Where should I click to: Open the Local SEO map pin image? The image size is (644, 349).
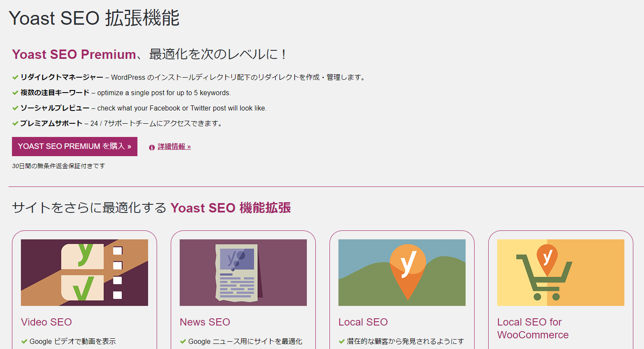[402, 273]
